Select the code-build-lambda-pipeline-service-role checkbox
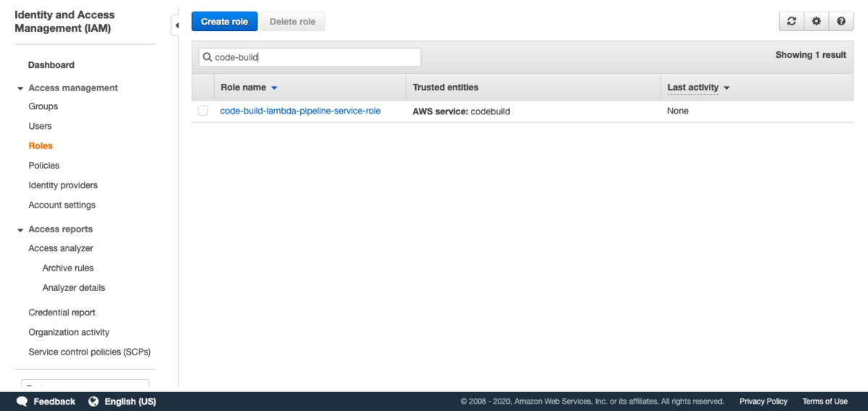This screenshot has height=411, width=868. tap(203, 111)
